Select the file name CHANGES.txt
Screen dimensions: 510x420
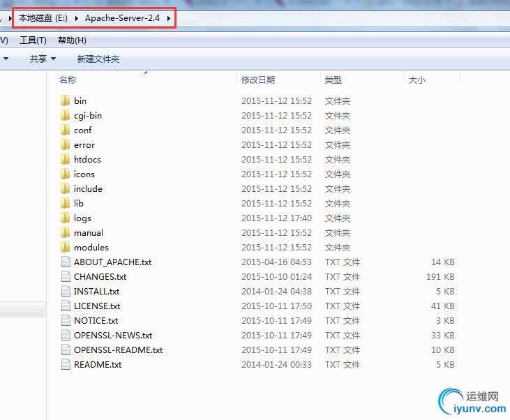(100, 277)
